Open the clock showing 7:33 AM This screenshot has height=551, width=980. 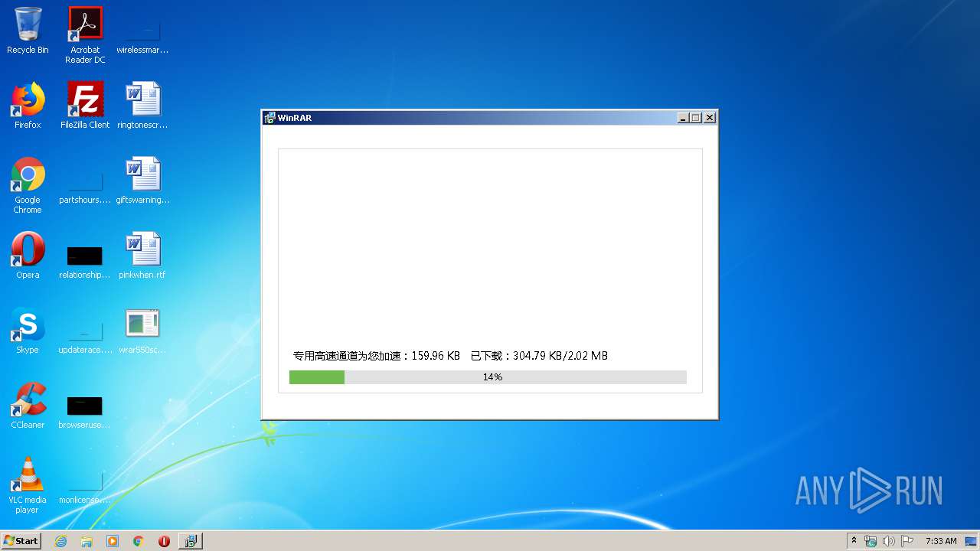[x=941, y=541]
